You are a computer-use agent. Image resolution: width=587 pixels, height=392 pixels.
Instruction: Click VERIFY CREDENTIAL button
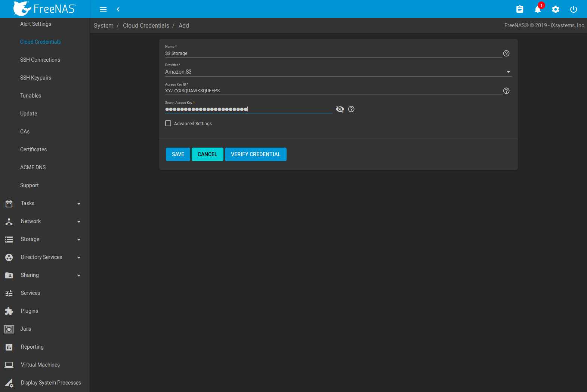click(x=256, y=154)
